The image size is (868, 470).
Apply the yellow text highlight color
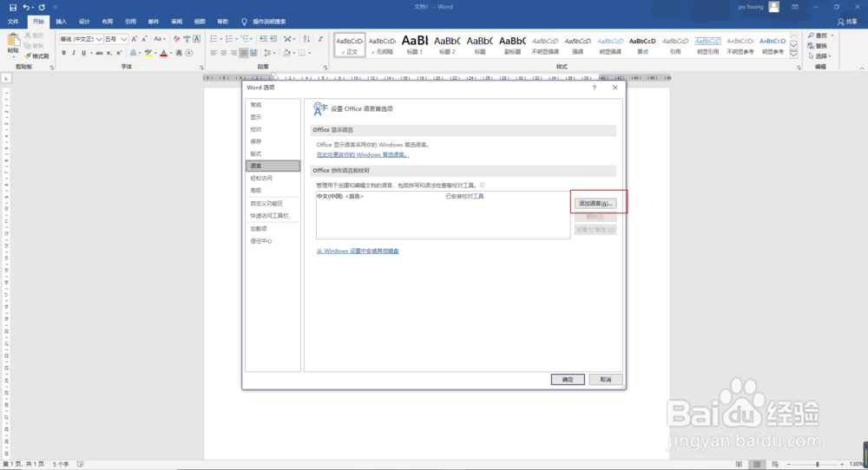click(148, 53)
